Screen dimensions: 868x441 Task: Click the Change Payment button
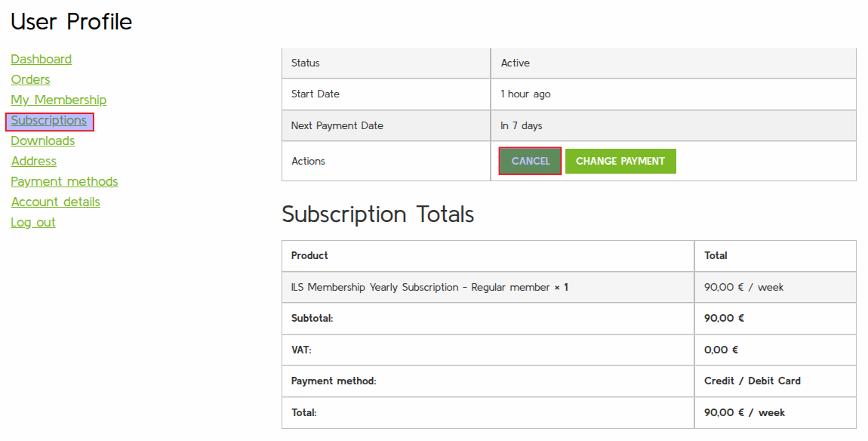pos(620,161)
